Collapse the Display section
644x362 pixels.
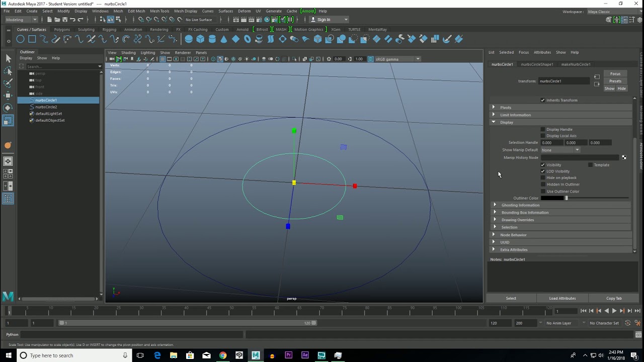click(x=560, y=122)
